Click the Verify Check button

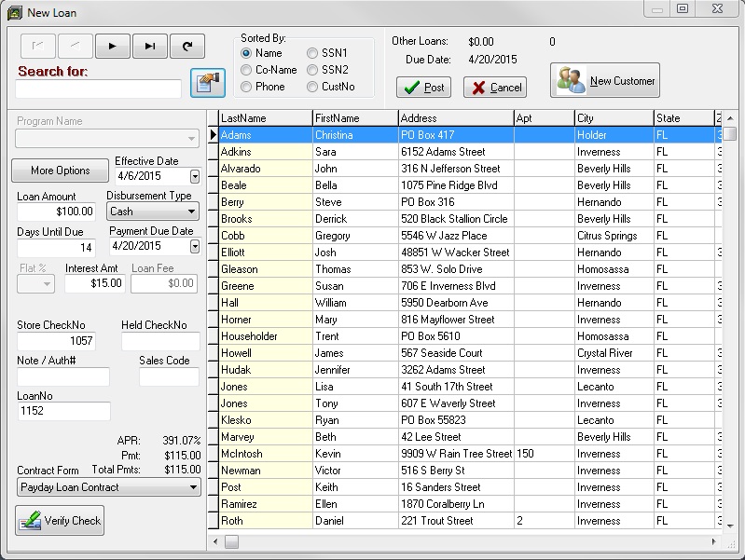(60, 521)
